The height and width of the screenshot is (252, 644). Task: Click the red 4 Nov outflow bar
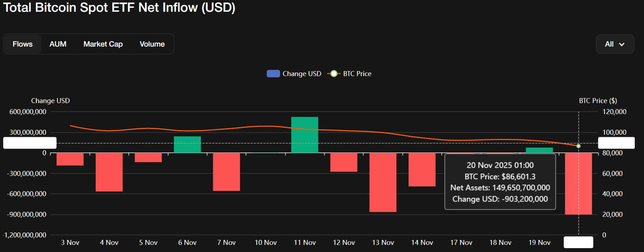point(109,172)
